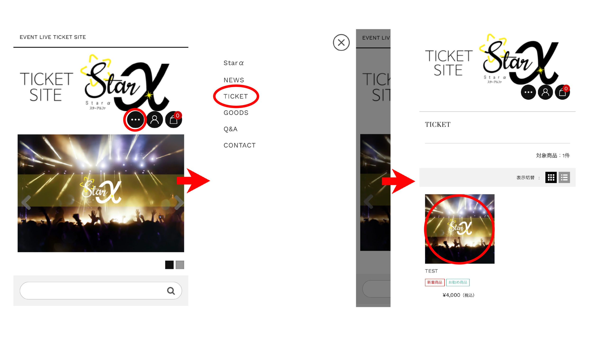Select GOODS in the menu
Screen dimensions: 607x364
point(236,113)
